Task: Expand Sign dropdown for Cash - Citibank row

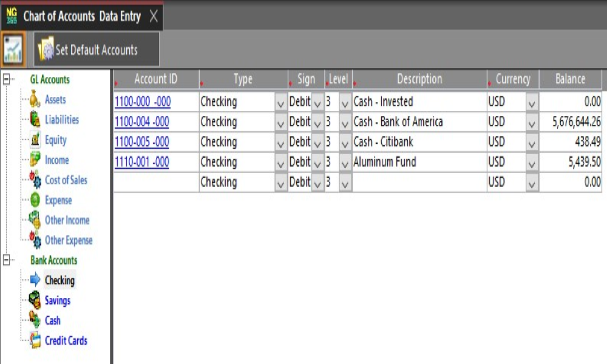Action: point(317,143)
